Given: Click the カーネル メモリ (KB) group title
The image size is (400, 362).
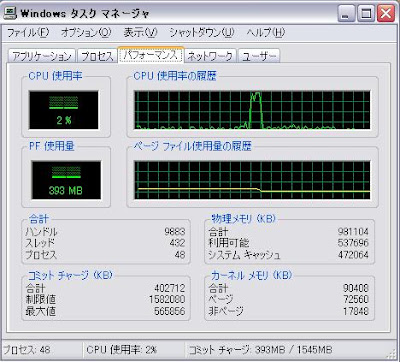Looking at the screenshot, I should (251, 275).
